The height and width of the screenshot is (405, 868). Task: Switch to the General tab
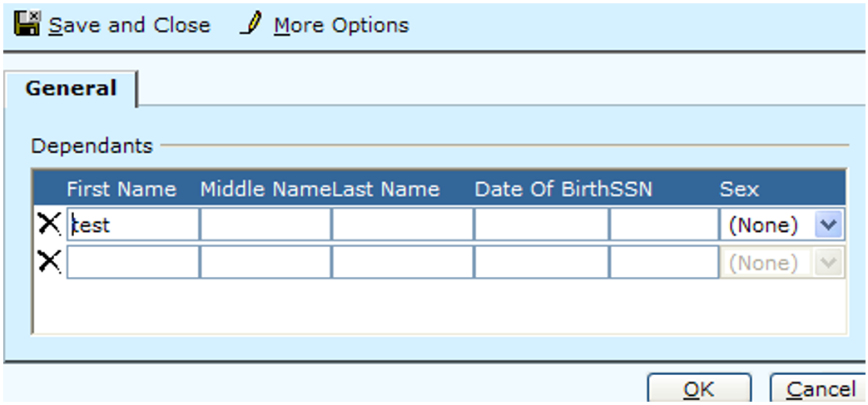(x=71, y=88)
